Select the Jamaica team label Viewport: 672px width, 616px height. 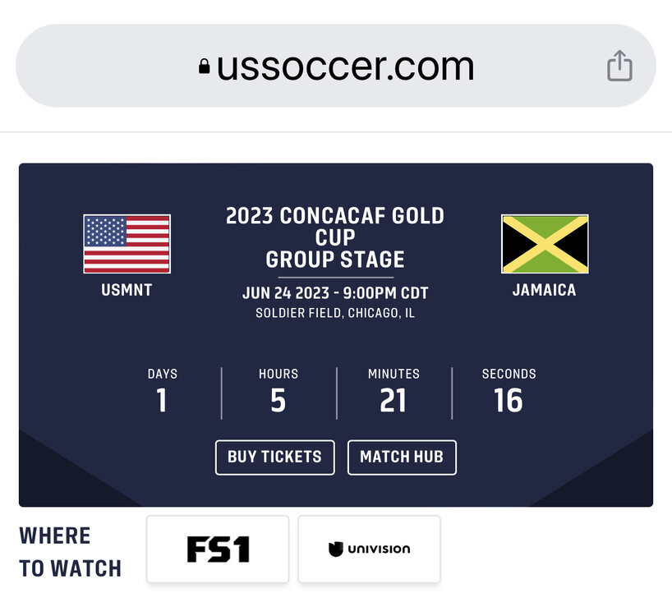(544, 290)
